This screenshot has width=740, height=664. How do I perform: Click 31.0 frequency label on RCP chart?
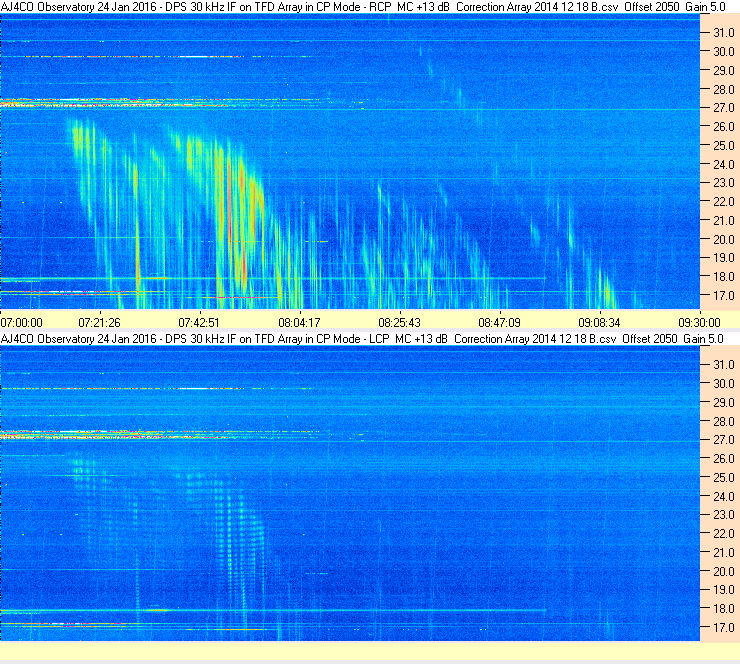tap(724, 33)
